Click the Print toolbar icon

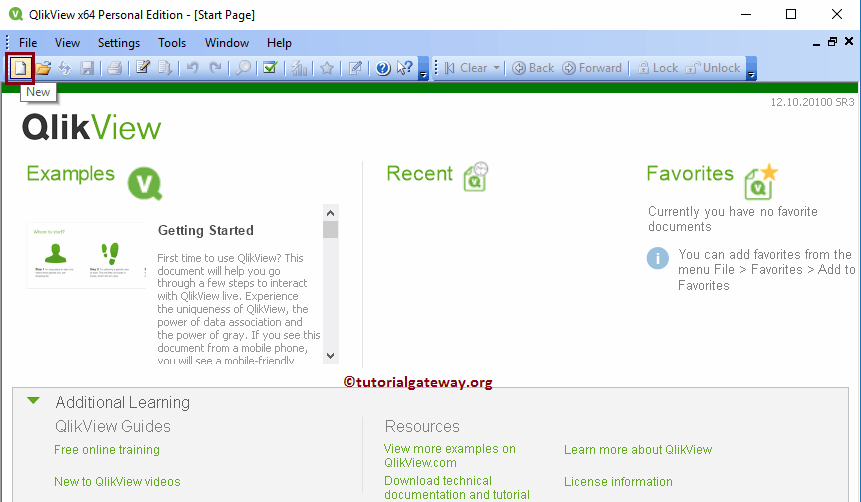coord(114,68)
